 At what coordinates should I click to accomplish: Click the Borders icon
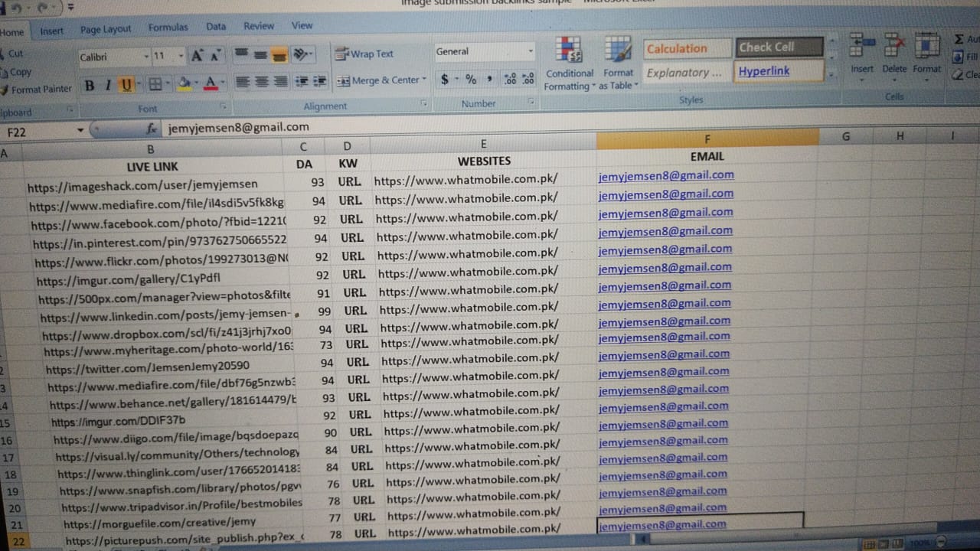tap(155, 84)
